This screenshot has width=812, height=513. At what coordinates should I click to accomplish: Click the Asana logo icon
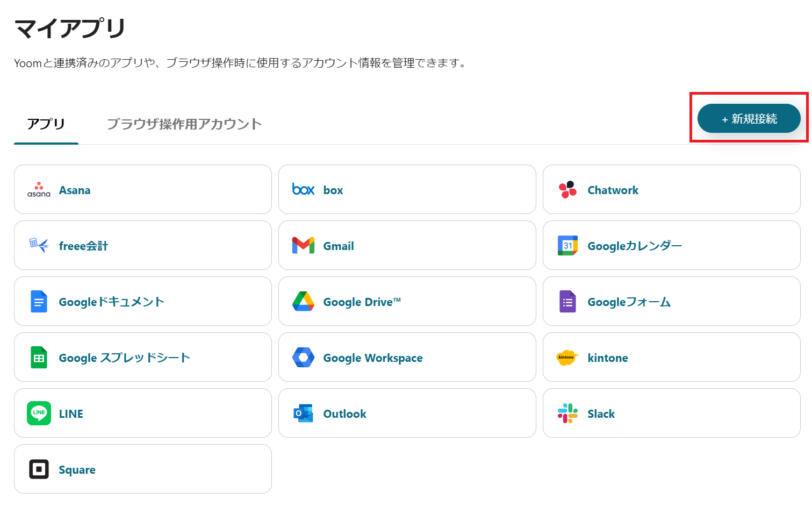[39, 190]
